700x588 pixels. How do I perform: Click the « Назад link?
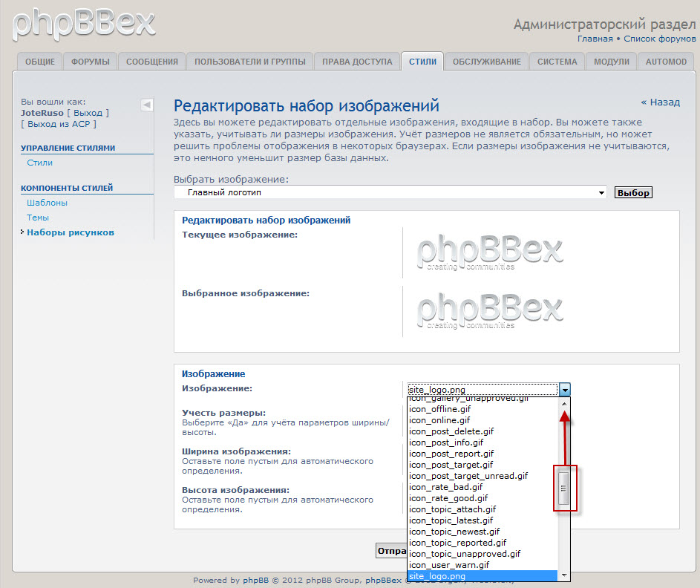tap(660, 102)
